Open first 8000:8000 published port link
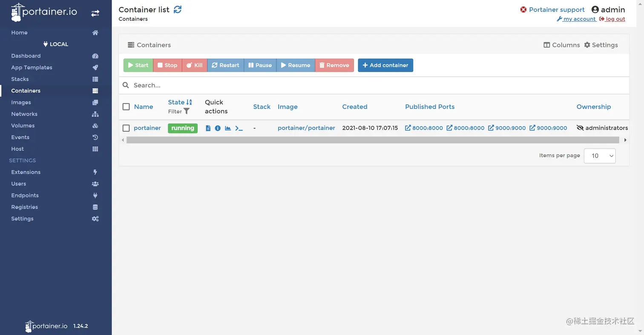 pyautogui.click(x=424, y=128)
